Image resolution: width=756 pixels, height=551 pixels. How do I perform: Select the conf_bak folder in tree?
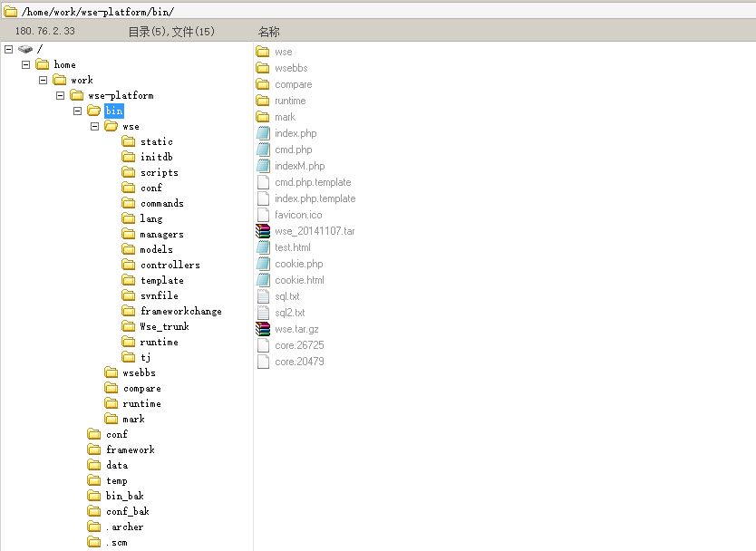tap(128, 511)
